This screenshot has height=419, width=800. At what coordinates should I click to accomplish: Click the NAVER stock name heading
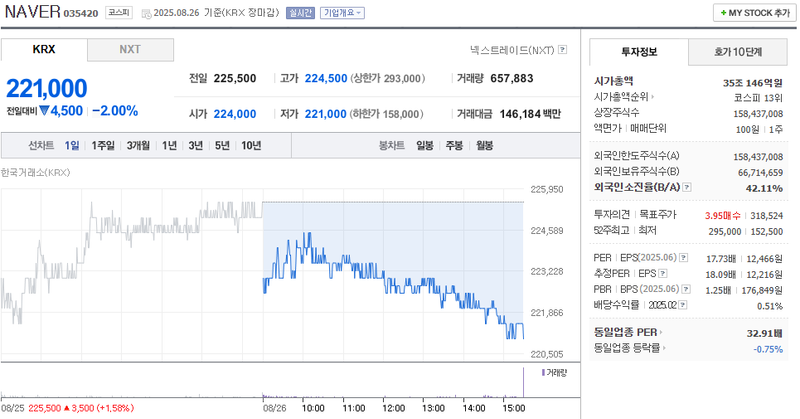(33, 12)
